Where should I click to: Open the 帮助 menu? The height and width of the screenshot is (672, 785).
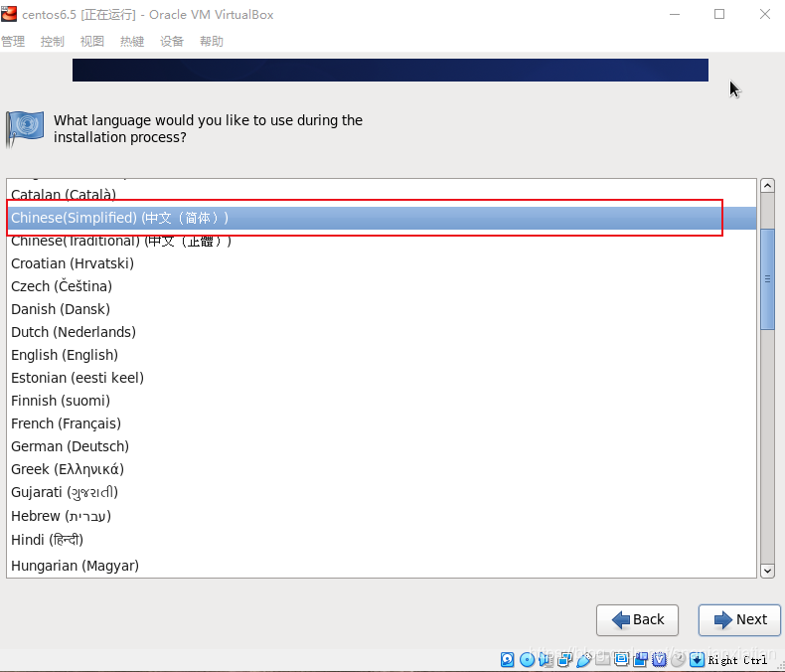(212, 41)
